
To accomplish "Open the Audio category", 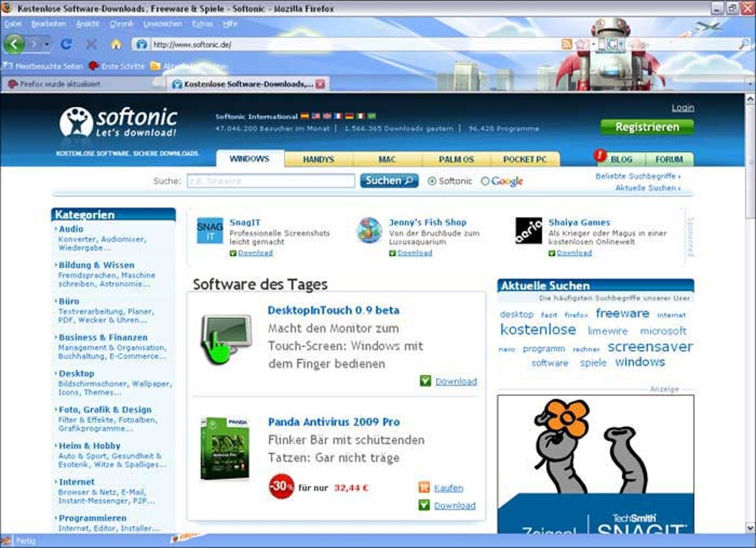I will pos(71,228).
